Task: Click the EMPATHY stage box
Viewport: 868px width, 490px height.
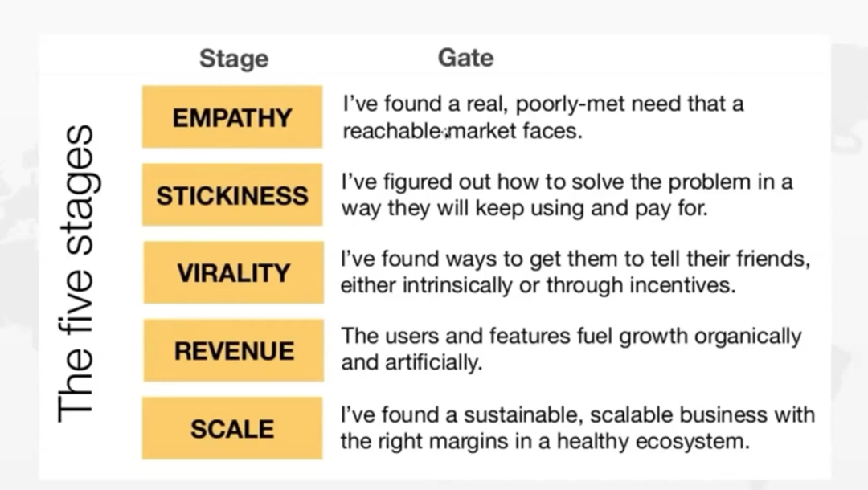Action: [x=232, y=117]
